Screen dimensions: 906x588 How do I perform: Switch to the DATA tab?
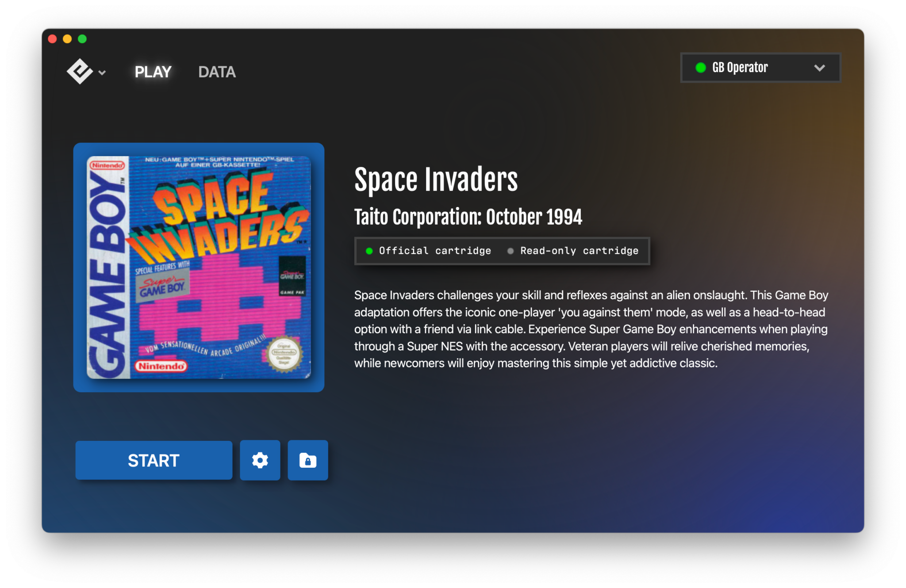point(217,72)
